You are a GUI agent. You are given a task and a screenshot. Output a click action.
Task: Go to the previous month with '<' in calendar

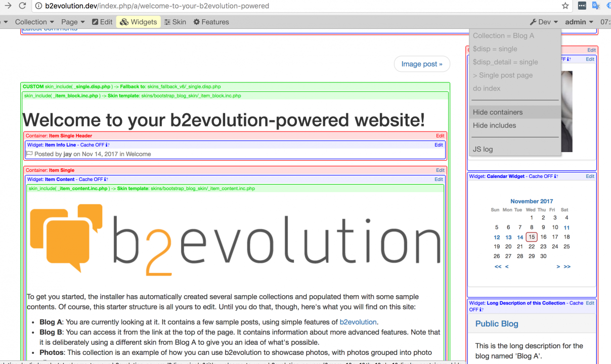coord(507,266)
